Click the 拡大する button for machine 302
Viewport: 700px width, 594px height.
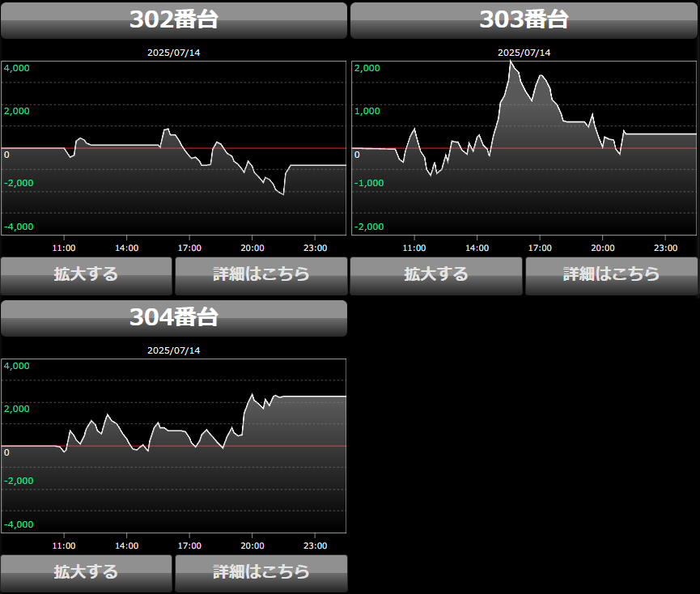pos(86,276)
